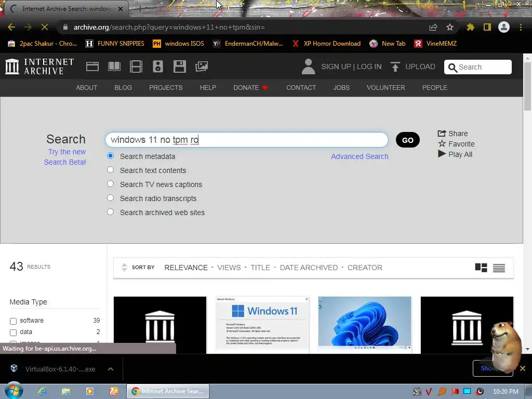Click the Favorite link
The width and height of the screenshot is (532, 399).
tap(456, 144)
